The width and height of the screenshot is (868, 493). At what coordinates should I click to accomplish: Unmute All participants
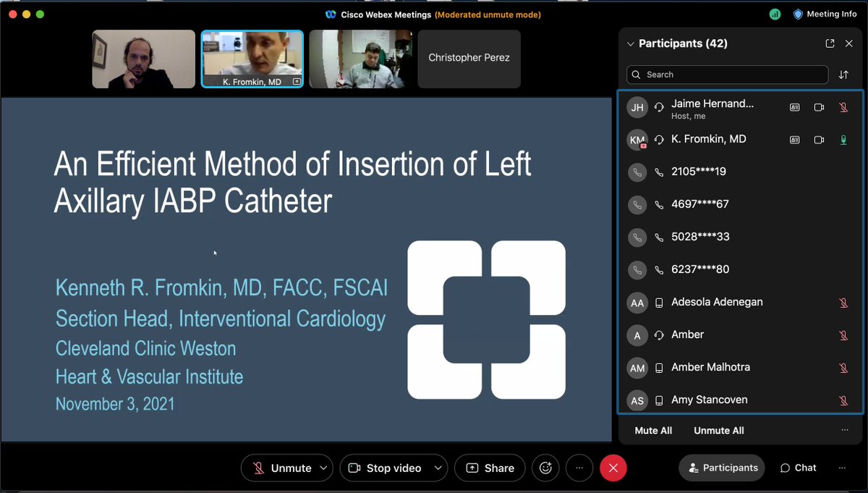[x=719, y=431]
